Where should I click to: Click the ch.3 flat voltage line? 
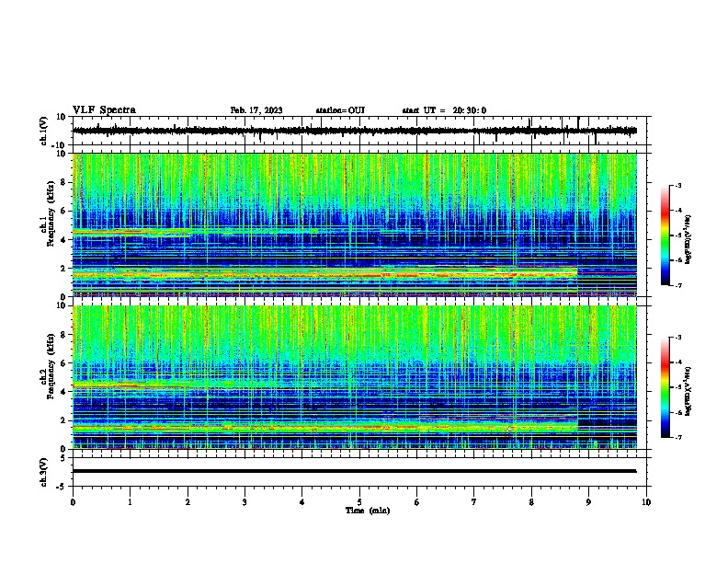pos(355,471)
